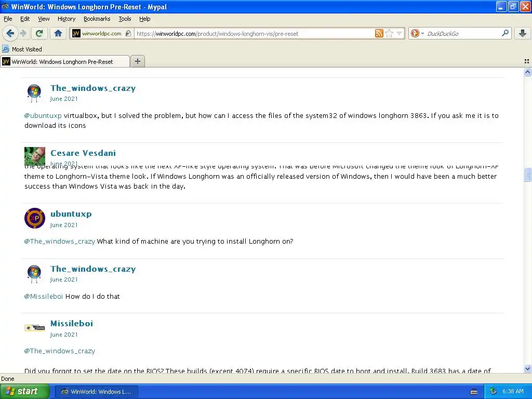Open the History menu
The width and height of the screenshot is (532, 399).
[66, 19]
